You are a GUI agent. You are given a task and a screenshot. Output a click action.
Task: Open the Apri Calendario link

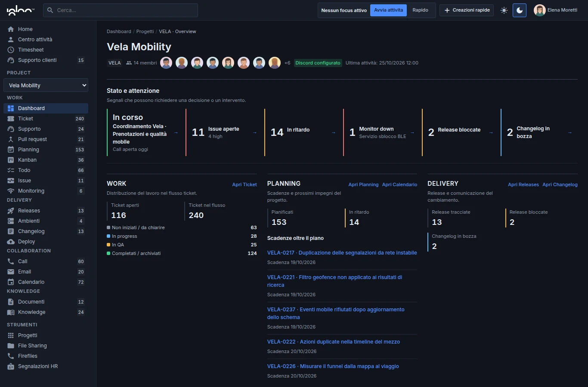point(399,184)
